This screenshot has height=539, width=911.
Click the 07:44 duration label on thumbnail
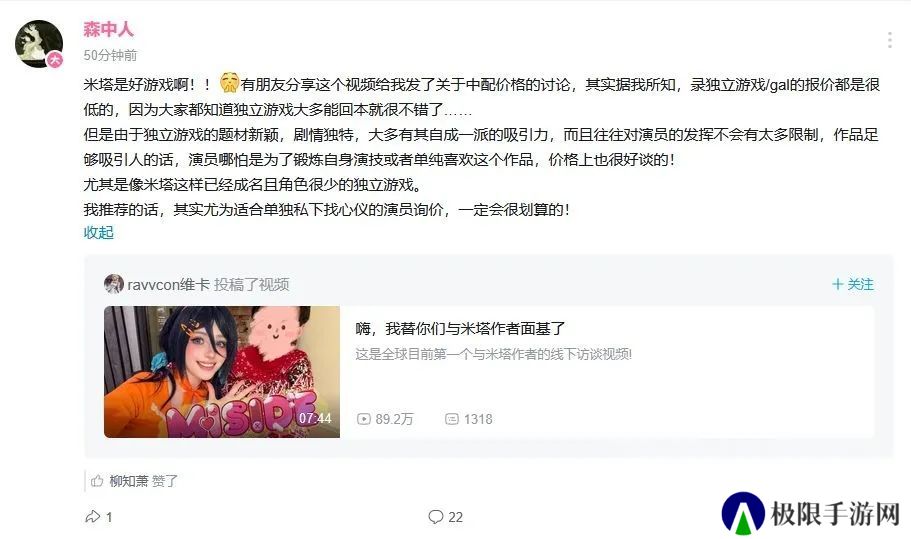[x=315, y=418]
